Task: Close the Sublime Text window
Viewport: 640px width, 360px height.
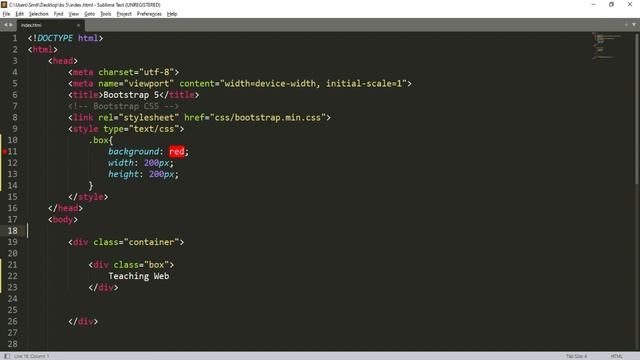Action: pos(630,4)
